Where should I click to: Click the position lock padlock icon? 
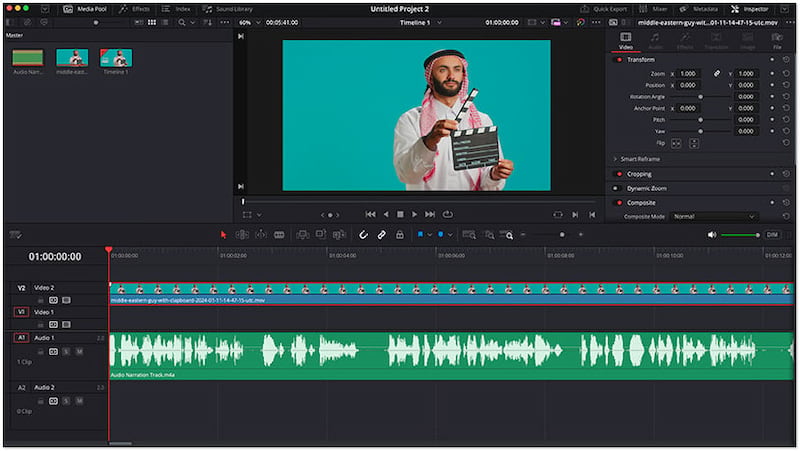pyautogui.click(x=399, y=234)
